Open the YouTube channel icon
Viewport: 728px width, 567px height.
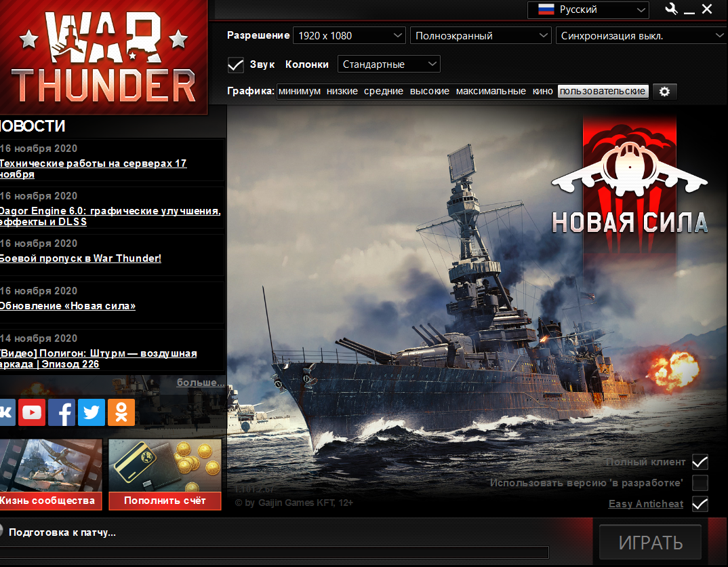(x=32, y=412)
